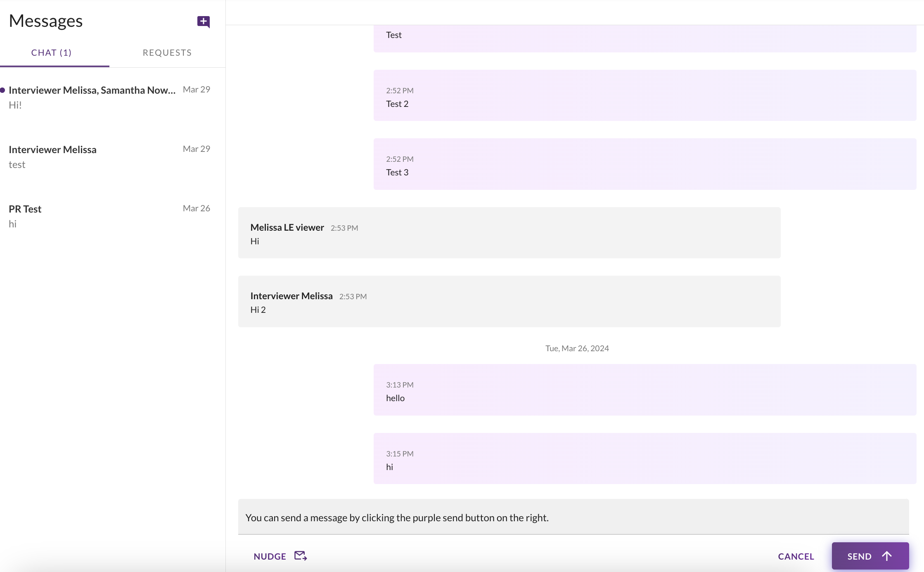Select the hello message bubble
This screenshot has height=572, width=924.
[x=644, y=390]
